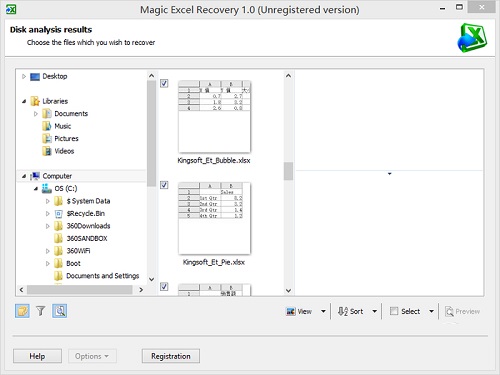500x375 pixels.
Task: Select the Documents and Settings tree label
Action: [103, 276]
